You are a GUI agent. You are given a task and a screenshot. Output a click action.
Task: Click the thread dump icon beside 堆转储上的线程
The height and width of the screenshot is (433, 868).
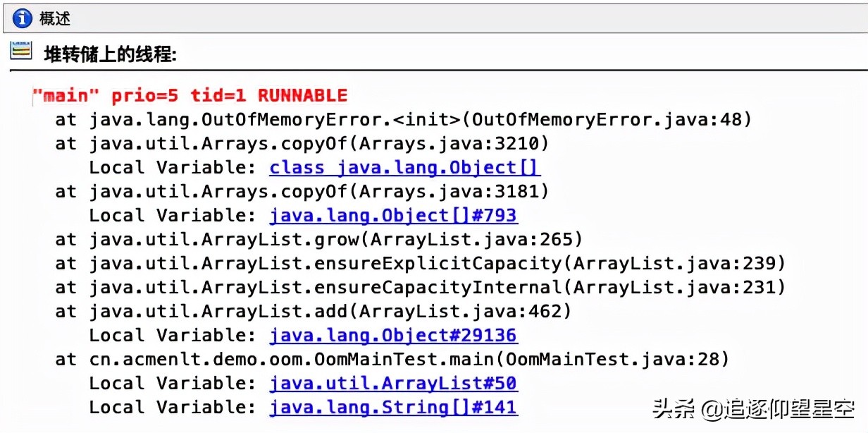[21, 51]
